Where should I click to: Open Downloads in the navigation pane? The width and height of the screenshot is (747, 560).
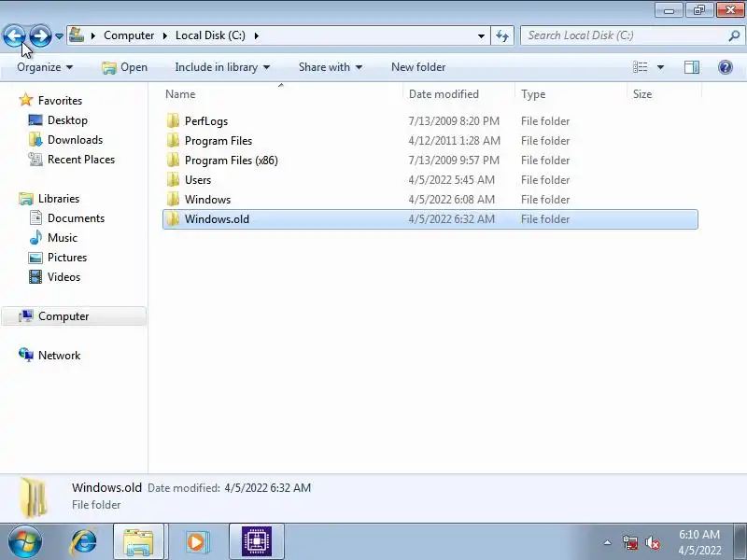[x=75, y=139]
